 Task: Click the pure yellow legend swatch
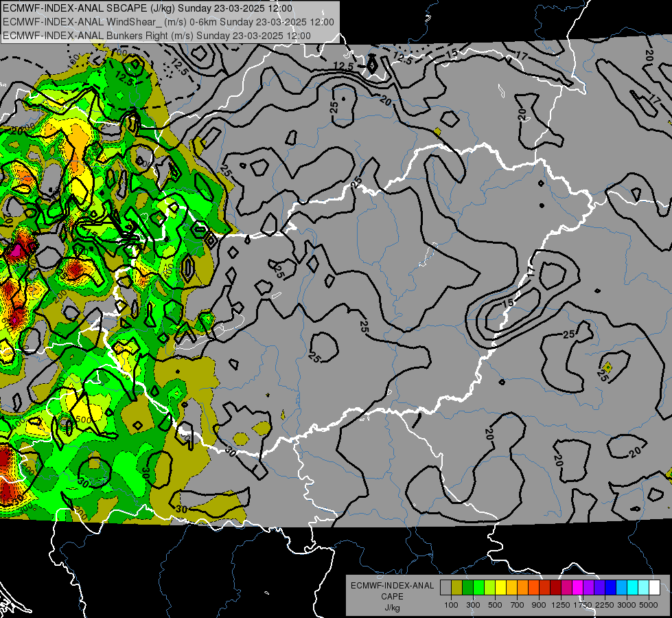[500, 588]
